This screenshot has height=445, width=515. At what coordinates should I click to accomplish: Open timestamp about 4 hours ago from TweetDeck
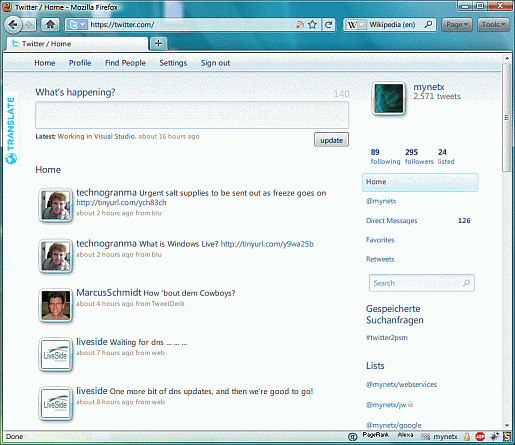click(130, 304)
